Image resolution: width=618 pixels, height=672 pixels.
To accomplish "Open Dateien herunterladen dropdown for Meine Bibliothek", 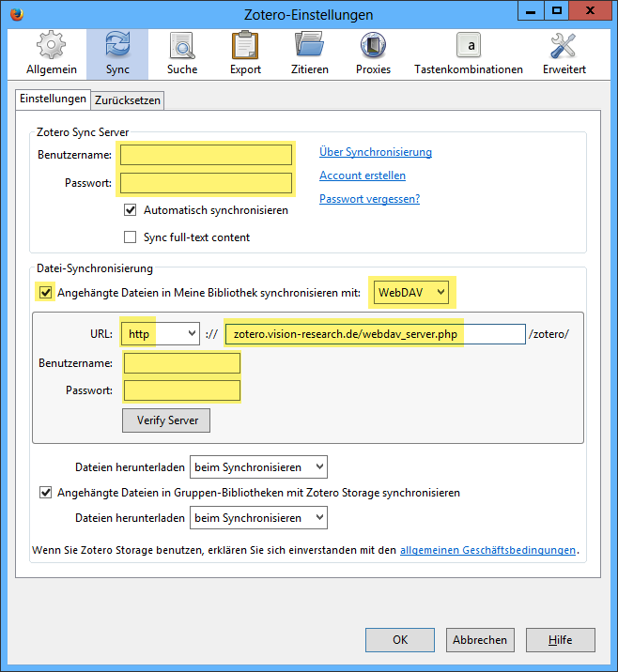I will [258, 467].
